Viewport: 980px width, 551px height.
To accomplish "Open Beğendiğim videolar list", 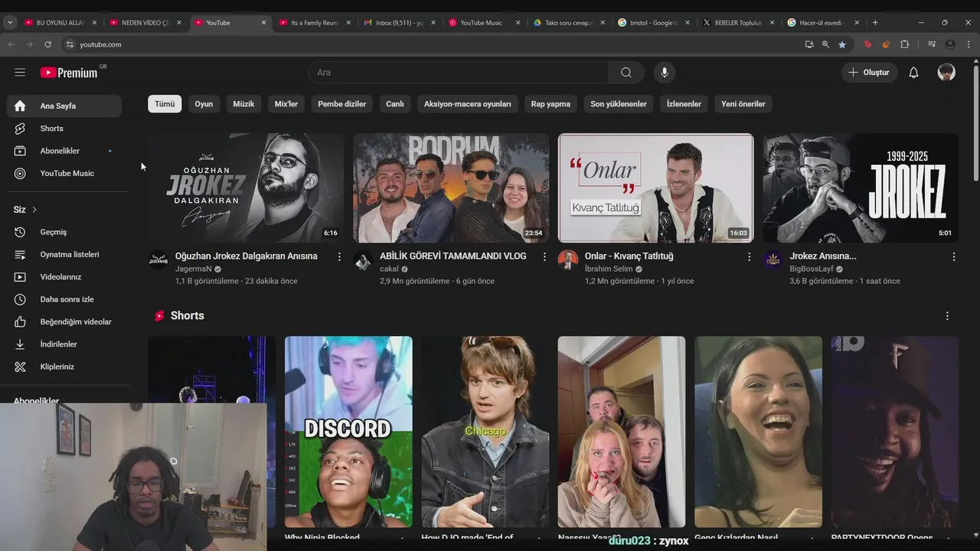I will [64, 321].
